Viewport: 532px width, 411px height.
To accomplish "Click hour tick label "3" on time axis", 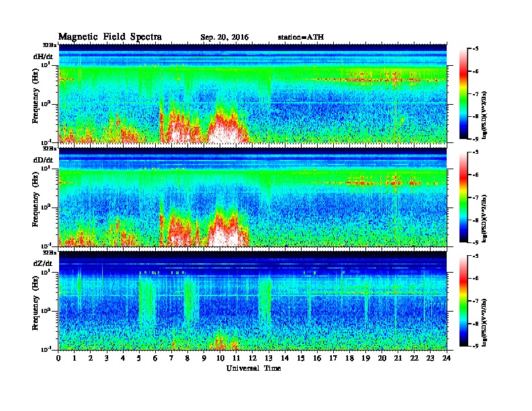I will pyautogui.click(x=107, y=358).
